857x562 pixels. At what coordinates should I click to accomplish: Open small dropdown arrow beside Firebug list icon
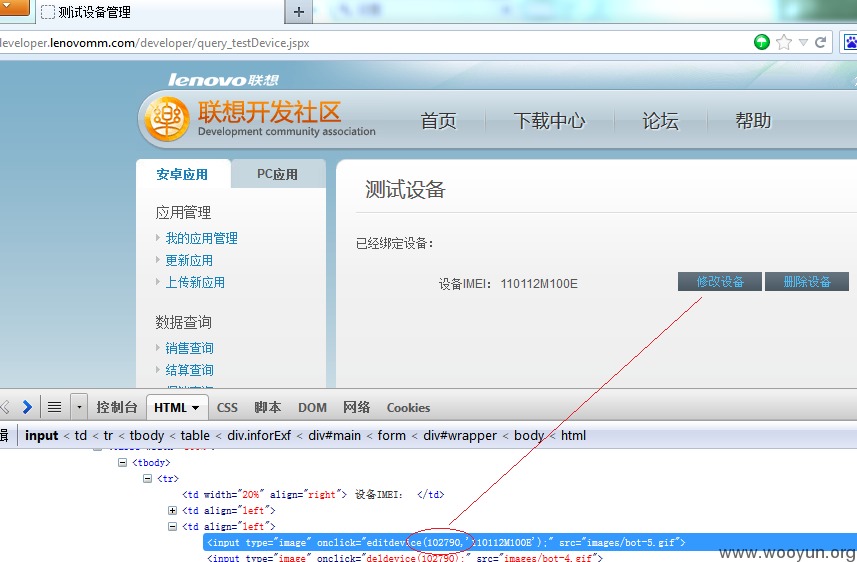(79, 407)
